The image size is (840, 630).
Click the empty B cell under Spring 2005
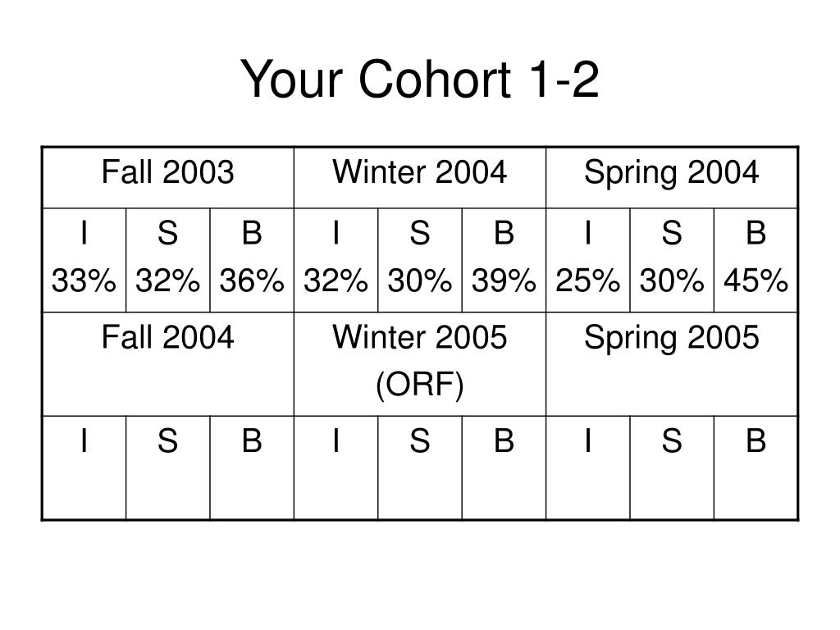pyautogui.click(x=756, y=468)
